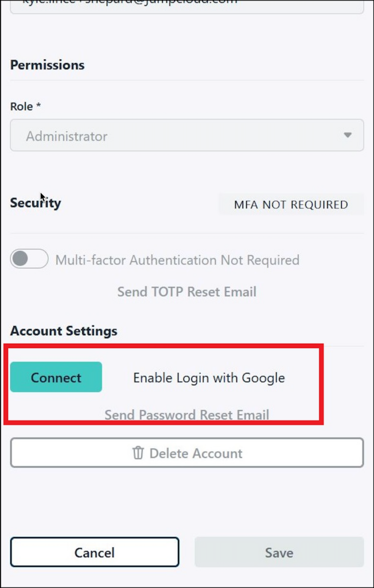Send a password reset email to the user
Image resolution: width=374 pixels, height=588 pixels.
(x=186, y=415)
